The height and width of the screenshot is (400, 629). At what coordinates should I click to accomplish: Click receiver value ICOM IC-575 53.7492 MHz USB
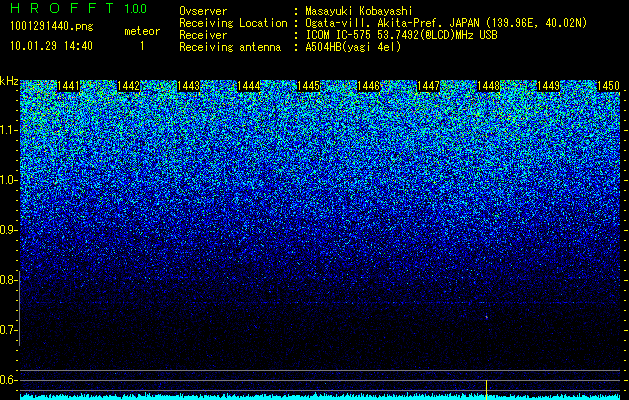pyautogui.click(x=401, y=35)
